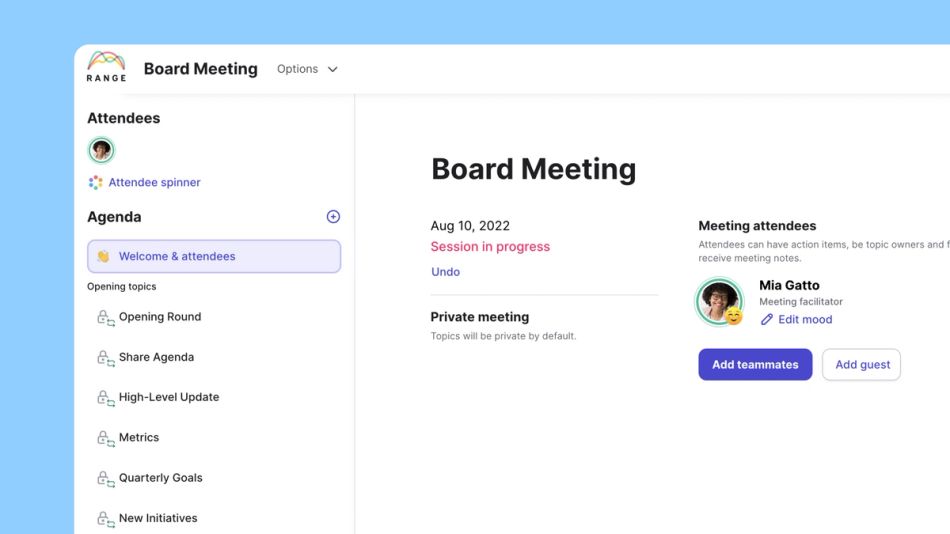Select Welcome & attendees agenda item
The height and width of the screenshot is (534, 950).
tap(214, 256)
